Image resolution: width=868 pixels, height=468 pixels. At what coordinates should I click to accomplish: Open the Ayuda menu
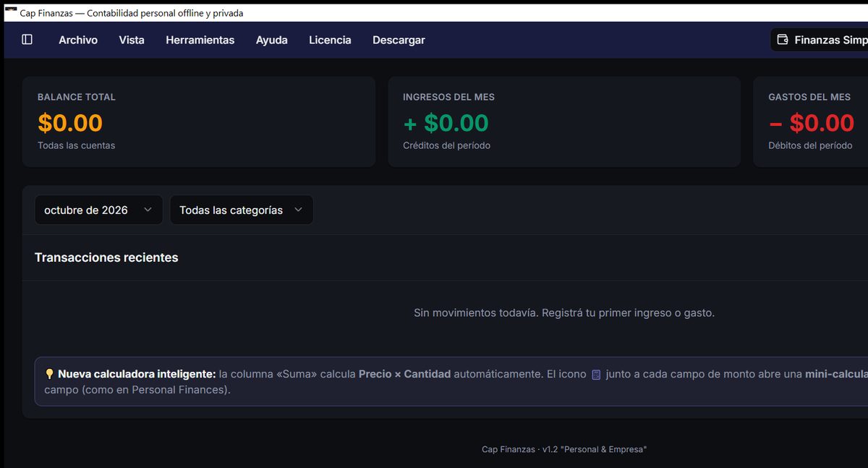[x=272, y=40]
